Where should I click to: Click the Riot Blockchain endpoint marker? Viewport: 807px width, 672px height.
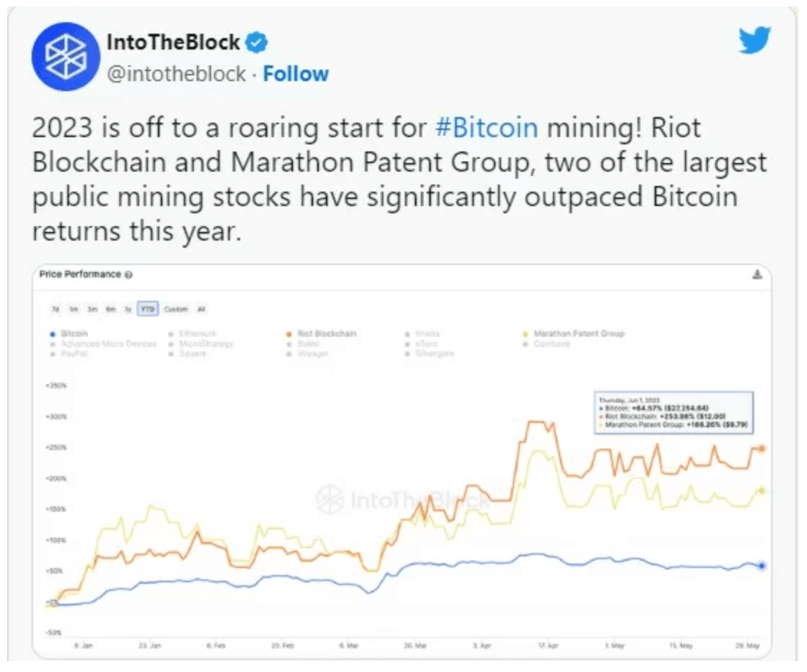pyautogui.click(x=762, y=449)
